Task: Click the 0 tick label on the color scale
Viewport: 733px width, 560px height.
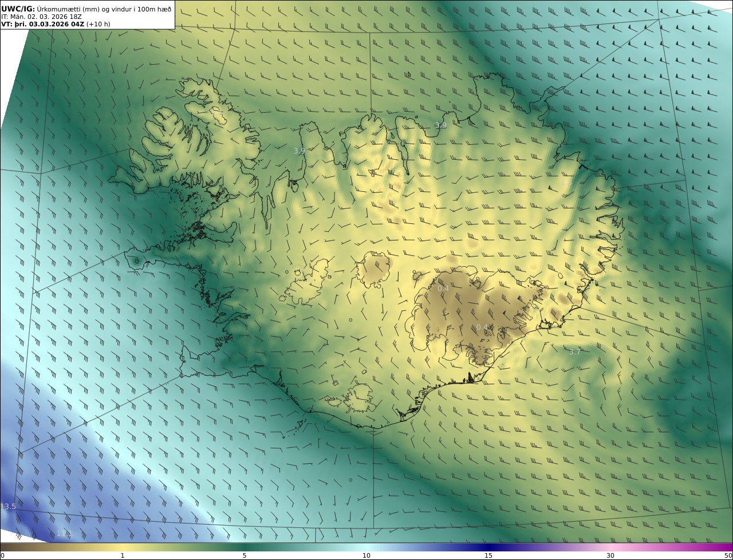Action: (x=2, y=555)
